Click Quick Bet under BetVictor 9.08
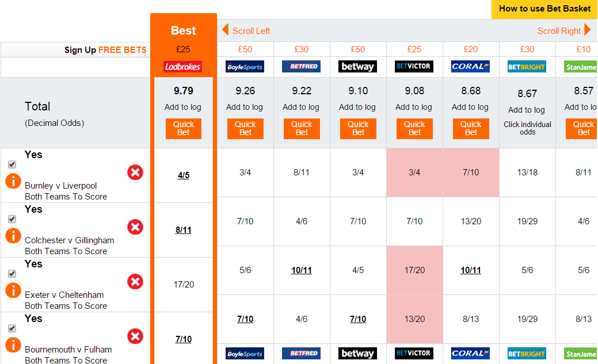This screenshot has height=364, width=598. (414, 128)
